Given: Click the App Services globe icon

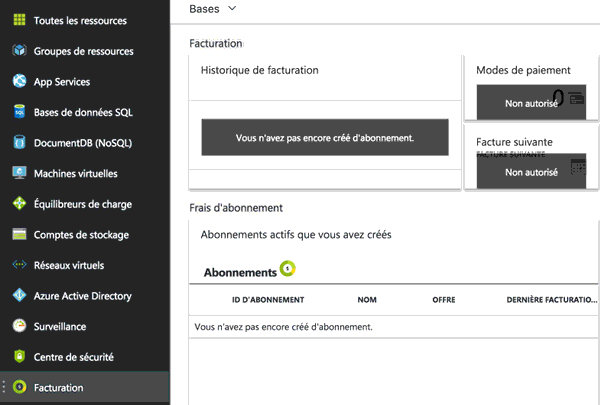Looking at the screenshot, I should pyautogui.click(x=19, y=81).
